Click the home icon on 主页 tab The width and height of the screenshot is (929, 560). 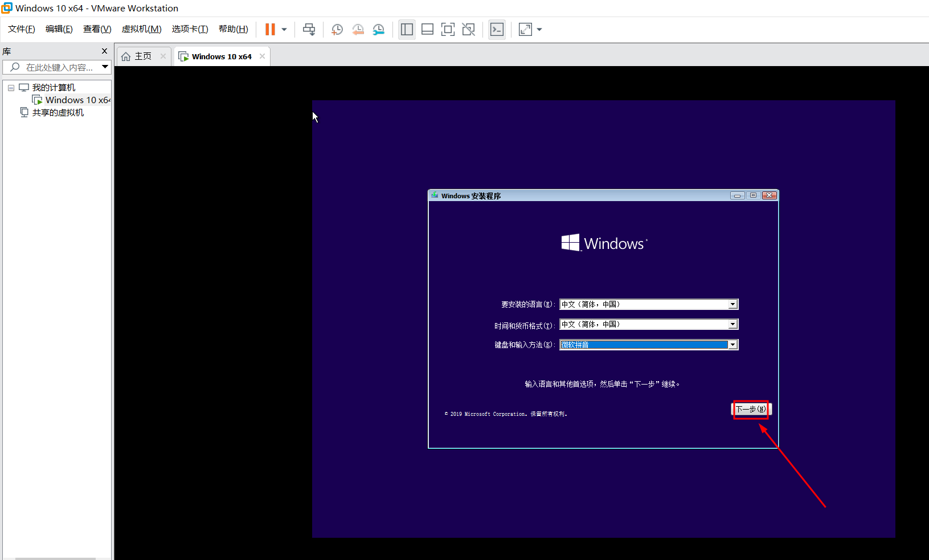pyautogui.click(x=126, y=56)
